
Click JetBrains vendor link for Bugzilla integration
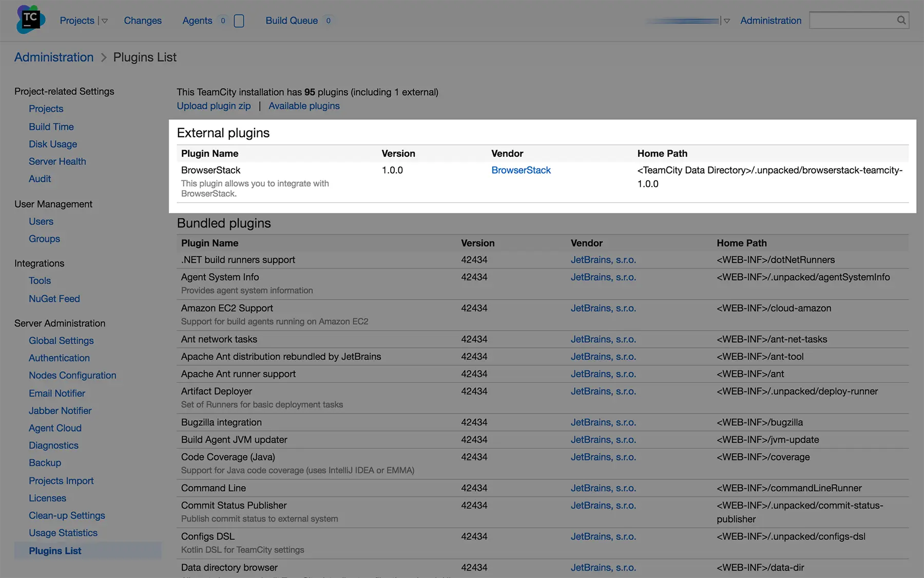tap(603, 422)
